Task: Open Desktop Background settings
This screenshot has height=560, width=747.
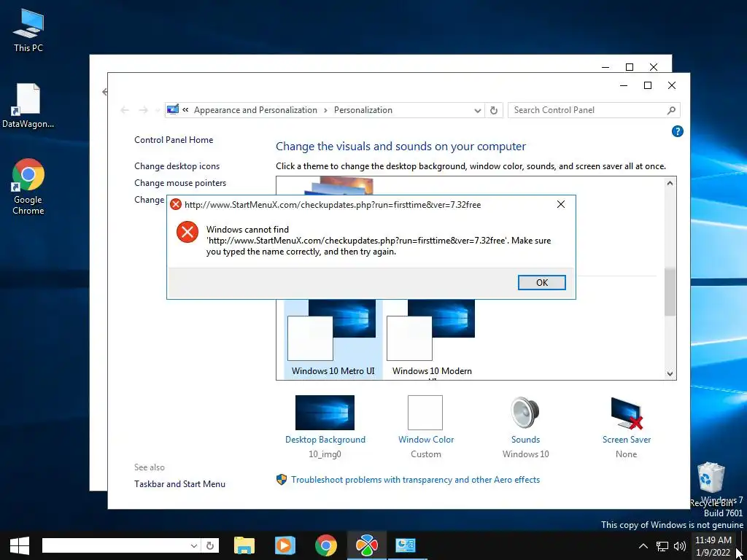Action: 325,427
